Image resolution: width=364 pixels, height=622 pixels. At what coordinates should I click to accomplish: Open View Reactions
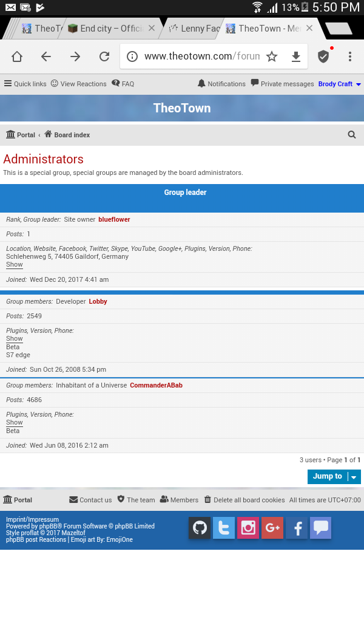click(78, 84)
